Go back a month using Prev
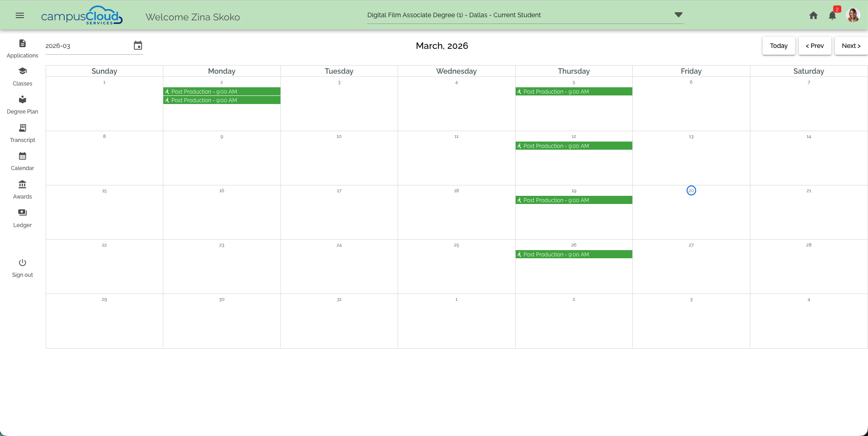 pyautogui.click(x=815, y=45)
